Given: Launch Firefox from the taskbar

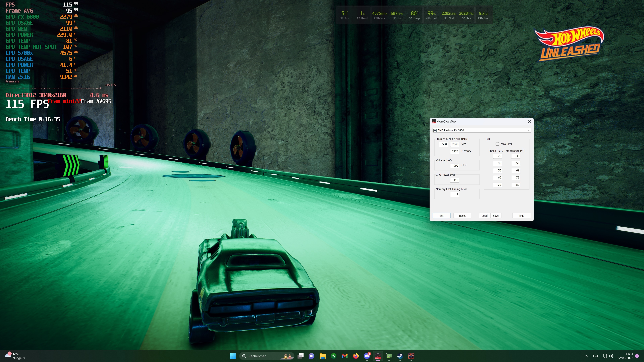Looking at the screenshot, I should [x=356, y=356].
